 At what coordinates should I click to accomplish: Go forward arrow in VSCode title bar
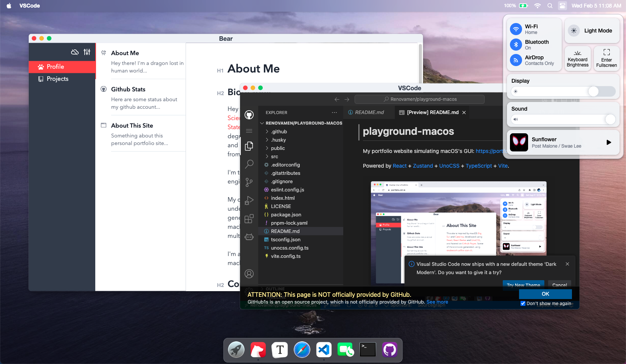coord(347,99)
